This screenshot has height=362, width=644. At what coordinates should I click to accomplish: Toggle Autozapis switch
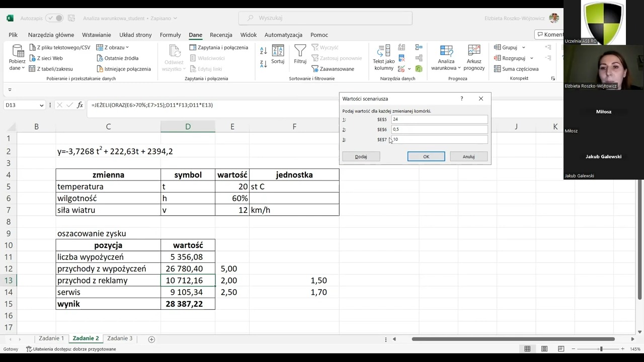tap(54, 18)
